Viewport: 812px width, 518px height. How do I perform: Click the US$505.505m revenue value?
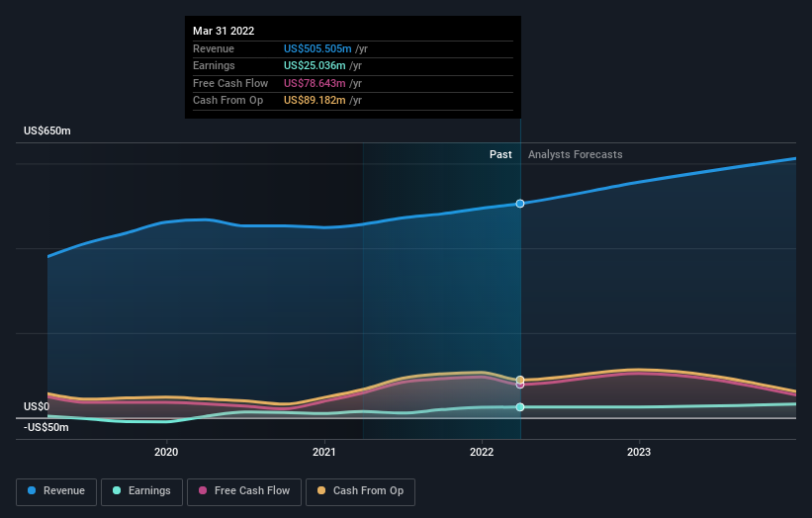317,48
